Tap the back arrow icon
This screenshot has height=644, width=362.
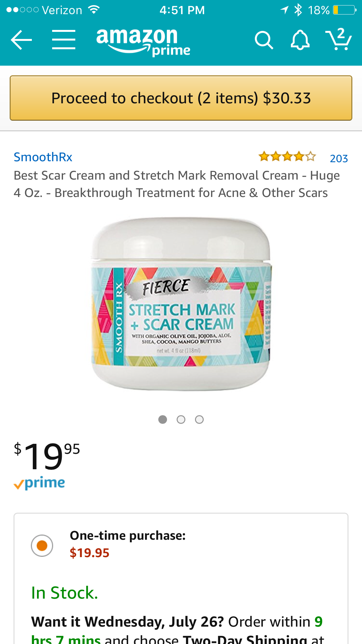pos(21,40)
